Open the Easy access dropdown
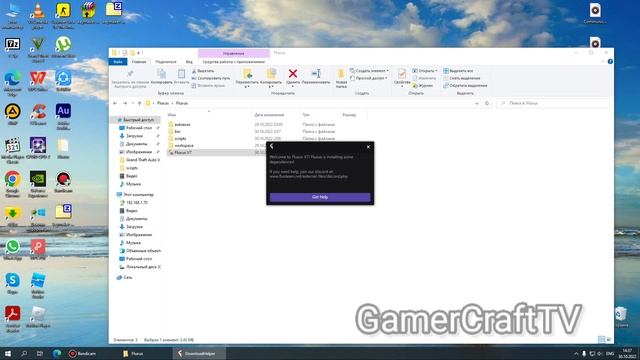 click(x=369, y=78)
